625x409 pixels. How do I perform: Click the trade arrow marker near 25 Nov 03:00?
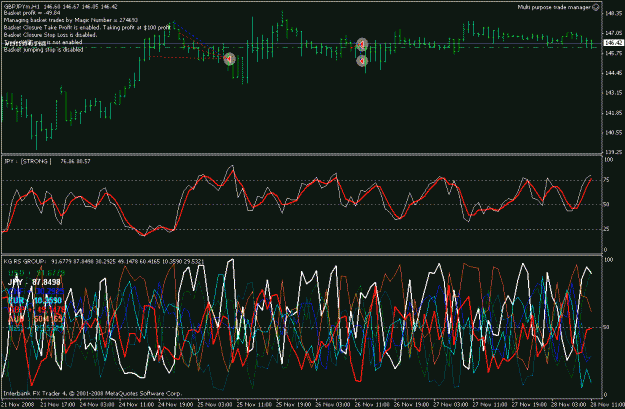[229, 59]
